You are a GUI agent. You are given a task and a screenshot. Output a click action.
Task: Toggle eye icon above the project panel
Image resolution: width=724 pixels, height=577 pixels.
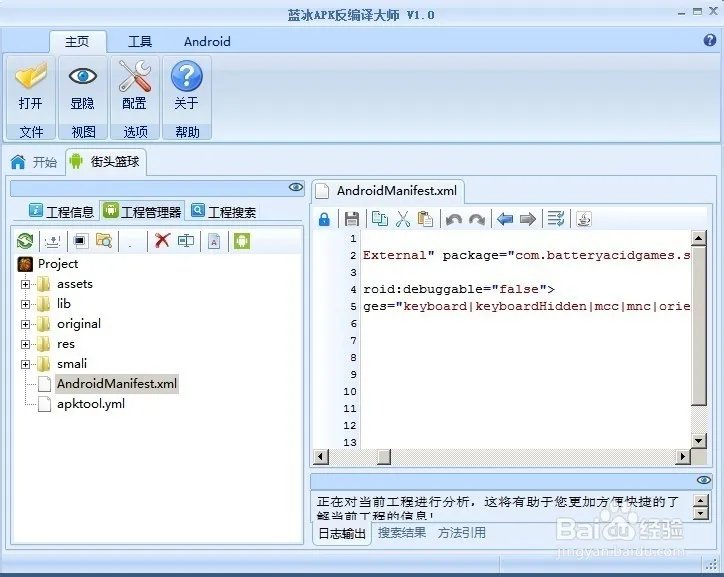coord(296,187)
